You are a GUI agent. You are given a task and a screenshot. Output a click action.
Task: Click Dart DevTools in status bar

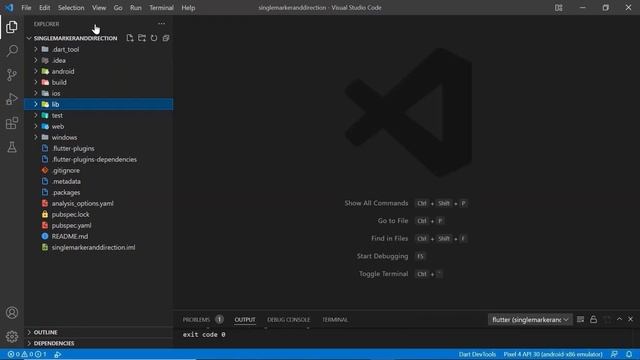[x=477, y=354]
